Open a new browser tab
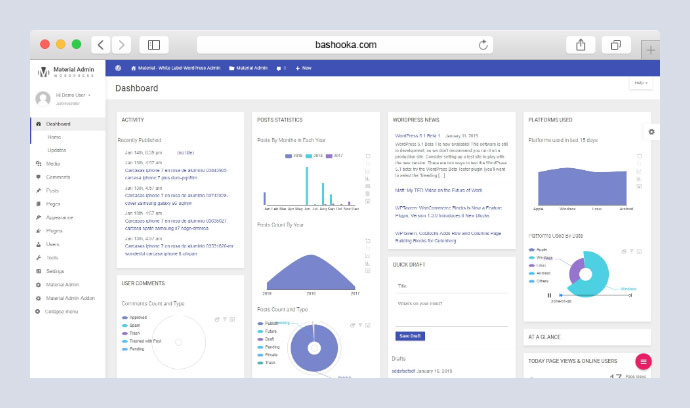This screenshot has height=408, width=690. pos(650,50)
